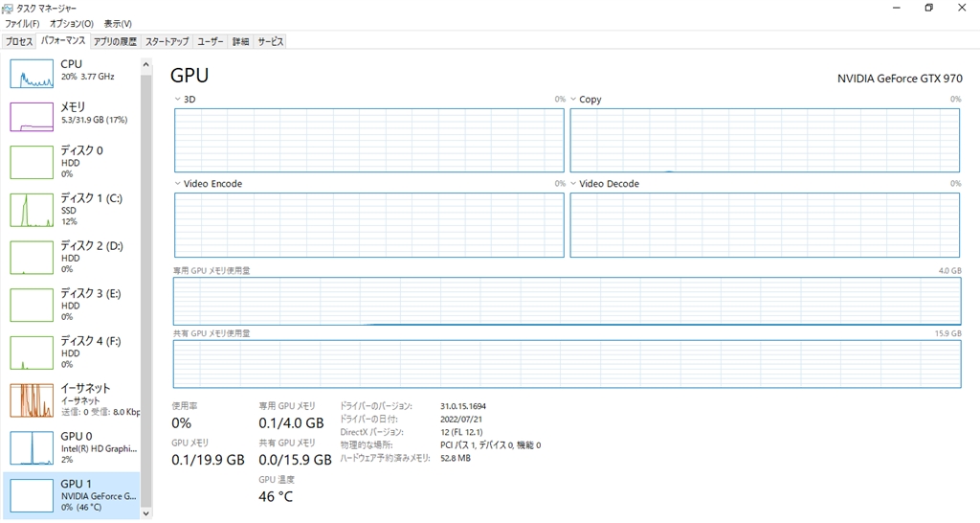Select the CPU usage graph thumbnail

coord(32,74)
